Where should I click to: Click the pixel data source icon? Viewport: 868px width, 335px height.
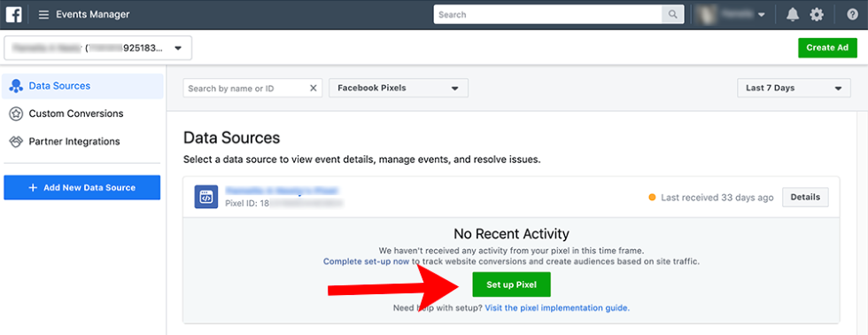coord(205,197)
